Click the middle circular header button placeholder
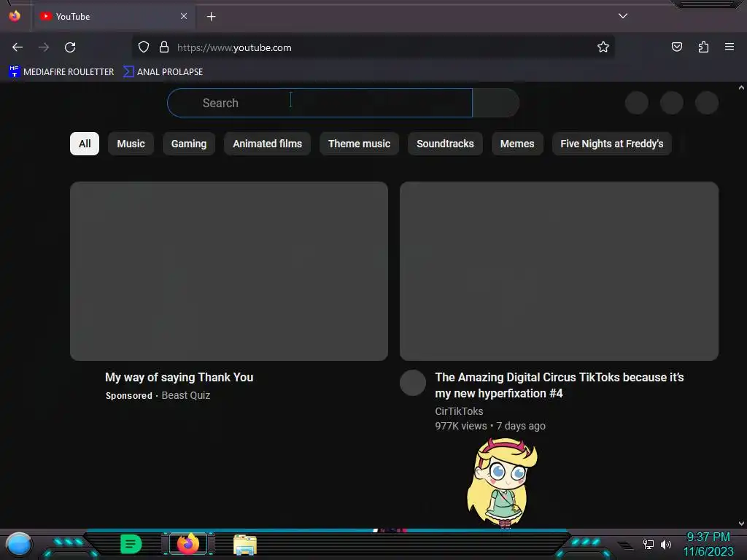 point(672,103)
